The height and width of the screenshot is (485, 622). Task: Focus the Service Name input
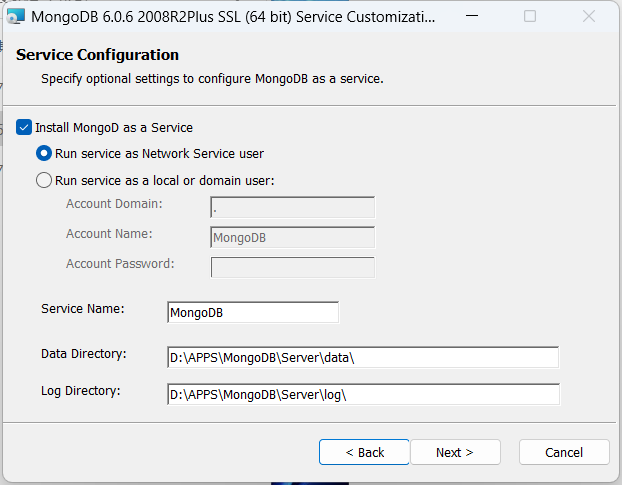point(253,312)
